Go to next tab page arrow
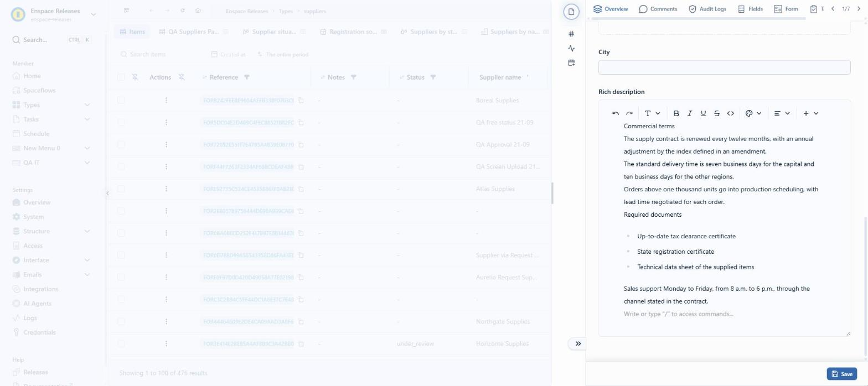Screen dimensions: 868x386 (859, 9)
